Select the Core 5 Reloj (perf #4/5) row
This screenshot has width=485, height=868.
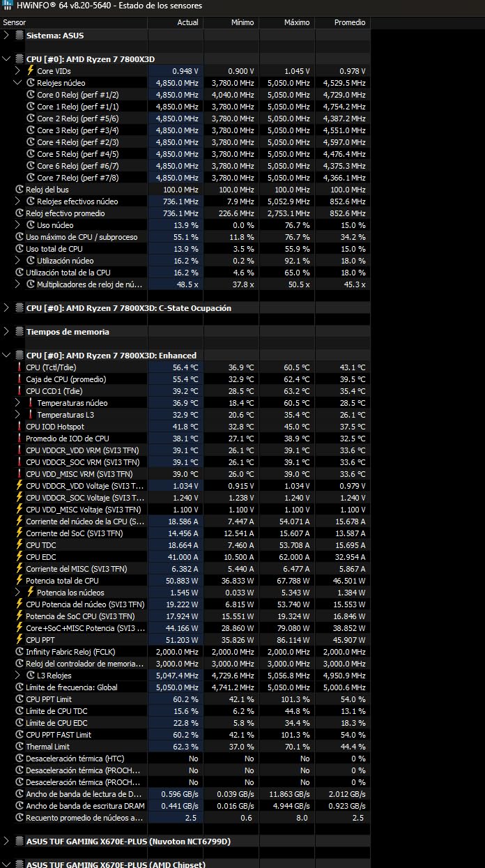(x=185, y=153)
